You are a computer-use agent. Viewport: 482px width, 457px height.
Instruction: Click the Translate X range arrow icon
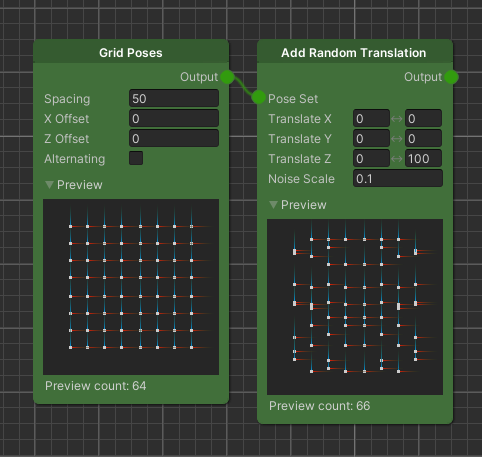point(397,119)
